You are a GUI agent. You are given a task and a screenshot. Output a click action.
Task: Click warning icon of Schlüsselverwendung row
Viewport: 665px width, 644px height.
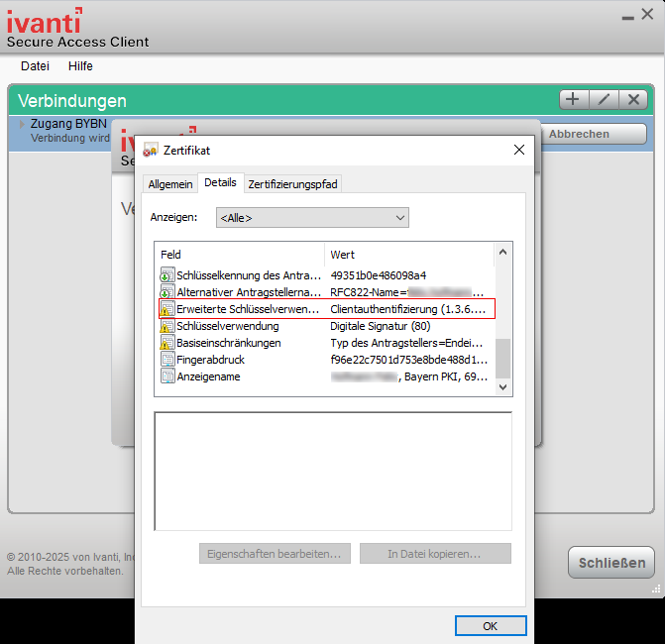click(167, 326)
